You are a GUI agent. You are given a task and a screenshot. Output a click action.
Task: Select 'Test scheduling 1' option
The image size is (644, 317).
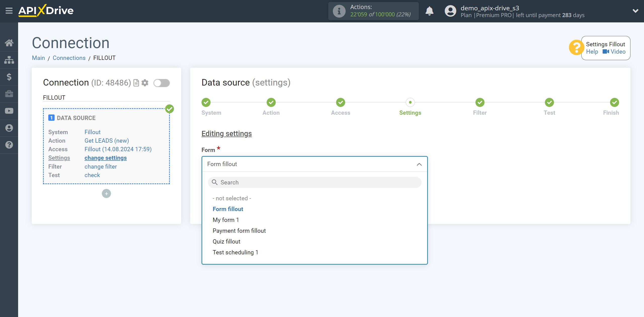pos(235,252)
